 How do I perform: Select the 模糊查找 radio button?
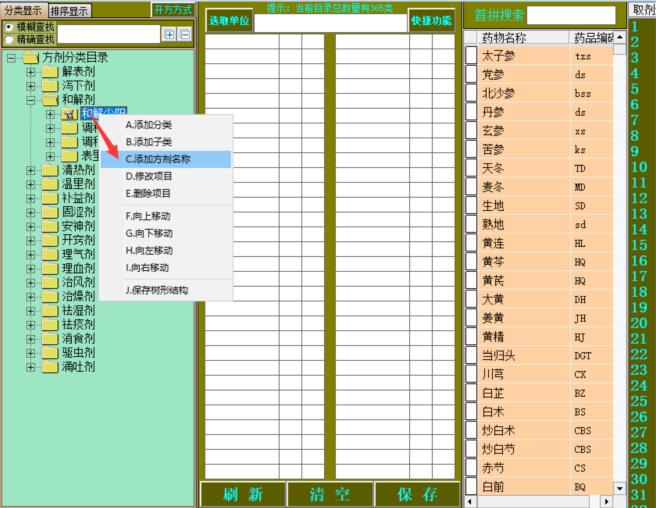(9, 27)
